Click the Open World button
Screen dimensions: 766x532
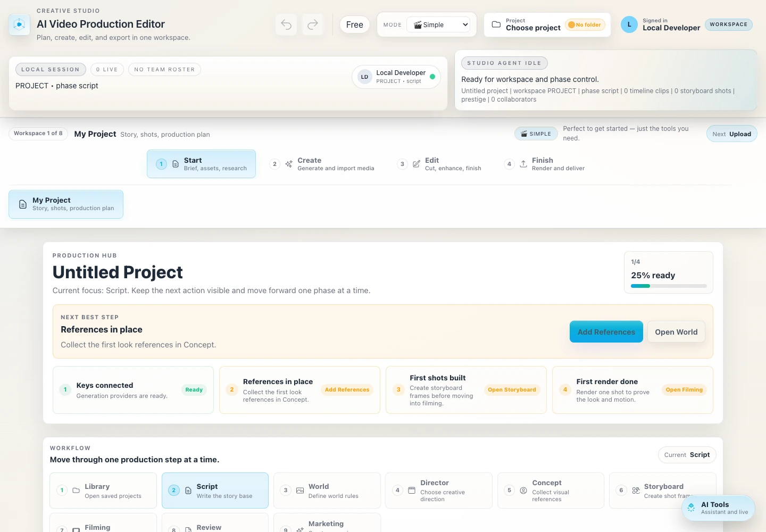click(676, 331)
